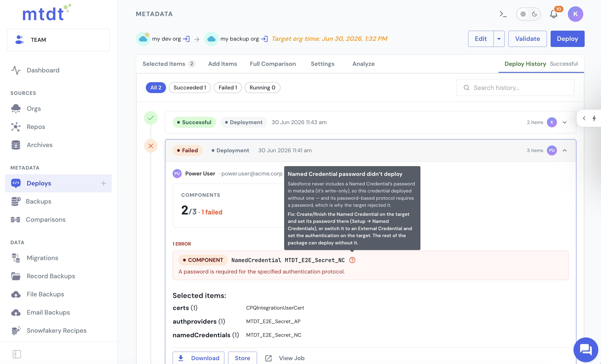This screenshot has height=364, width=601.
Task: Open Migrations in sidebar
Action: click(x=58, y=258)
